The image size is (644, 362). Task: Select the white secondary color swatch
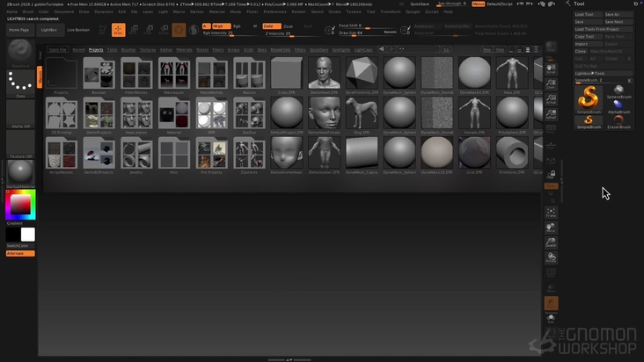(x=27, y=235)
